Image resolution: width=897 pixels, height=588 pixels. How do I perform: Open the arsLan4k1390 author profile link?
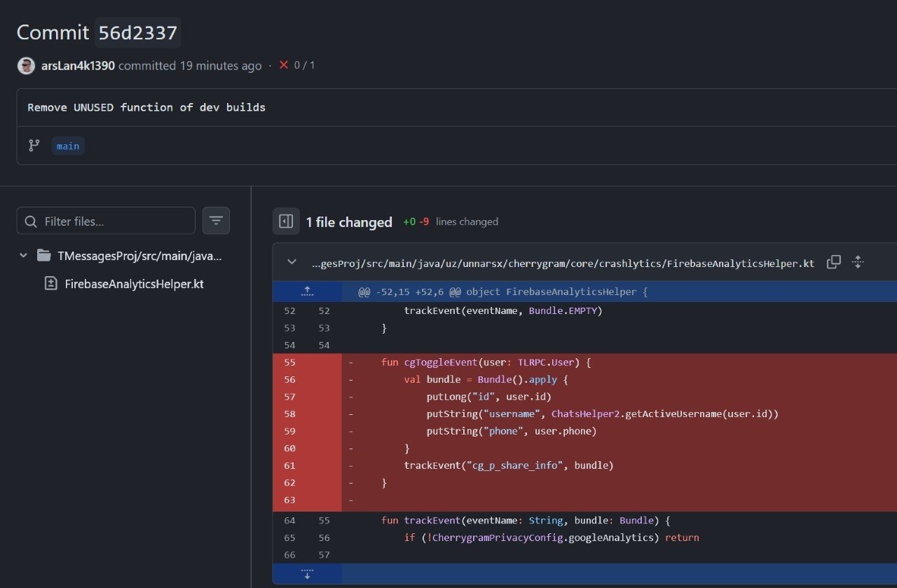[x=78, y=66]
